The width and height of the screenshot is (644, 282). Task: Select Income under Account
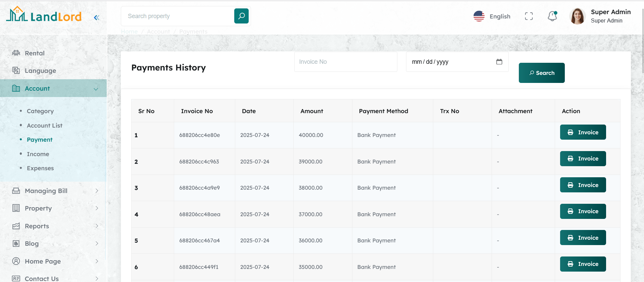click(38, 154)
